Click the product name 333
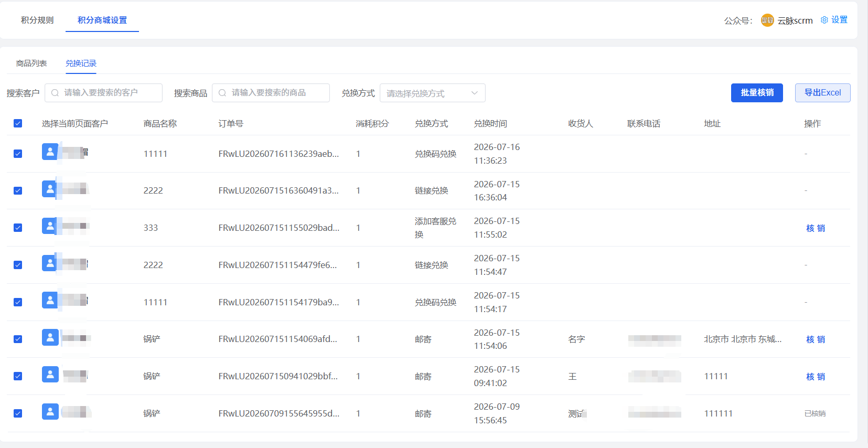Screen dimensions: 868x448 (x=151, y=228)
